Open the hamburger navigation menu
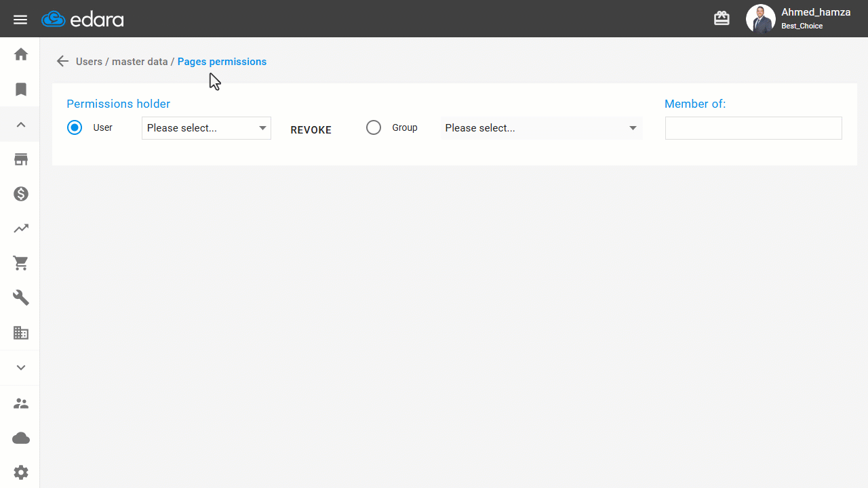 pos(20,20)
